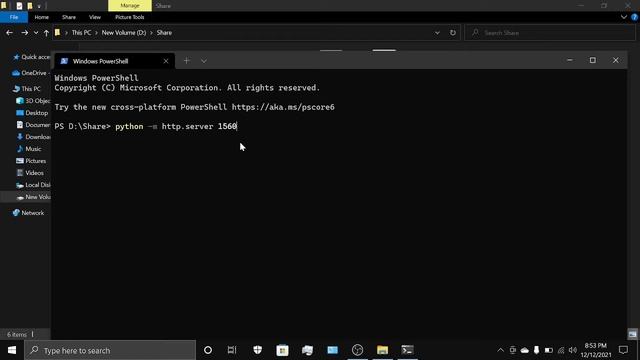The image size is (640, 360).
Task: Open clock showing 8:53 PM
Action: click(x=596, y=350)
